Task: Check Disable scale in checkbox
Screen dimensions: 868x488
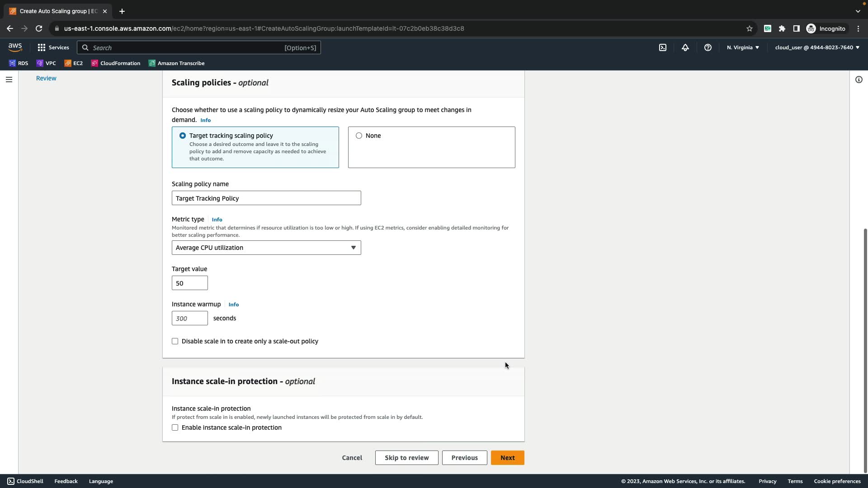Action: point(175,341)
